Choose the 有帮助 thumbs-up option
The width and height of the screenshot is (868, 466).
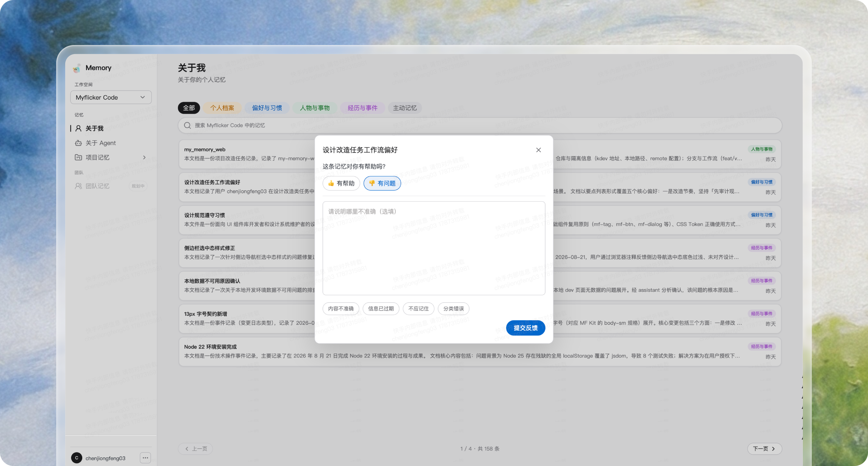[x=341, y=183]
